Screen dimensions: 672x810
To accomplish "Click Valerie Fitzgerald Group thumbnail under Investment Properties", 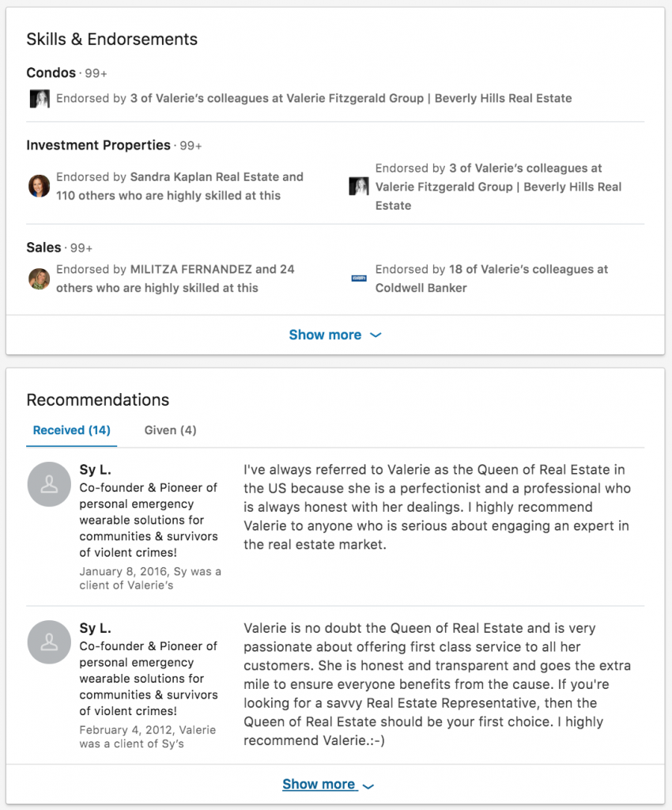I will [359, 187].
